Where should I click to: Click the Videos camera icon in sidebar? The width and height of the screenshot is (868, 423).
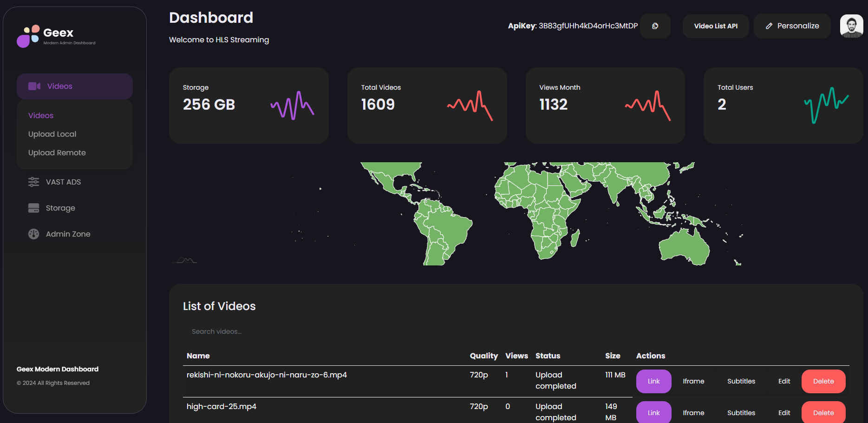(34, 86)
